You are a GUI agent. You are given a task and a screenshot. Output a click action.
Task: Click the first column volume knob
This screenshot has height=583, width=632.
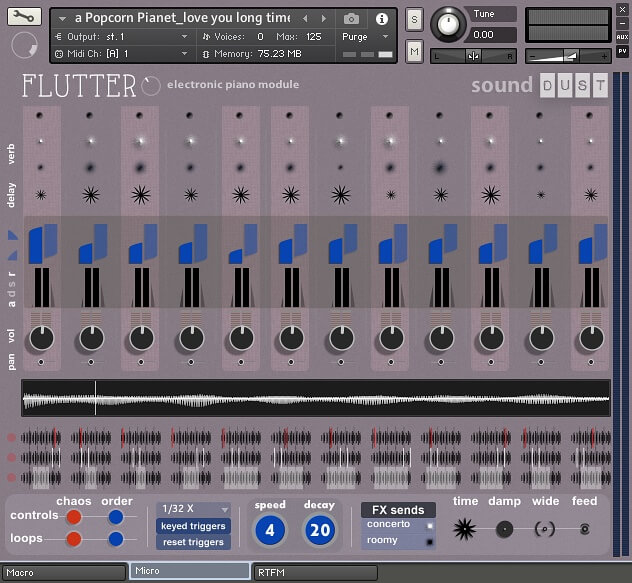point(42,338)
